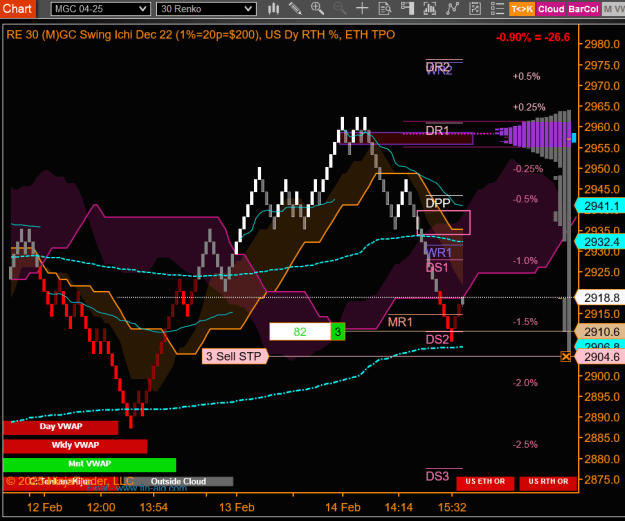Open the Strategies line-graph icon
This screenshot has width=625, height=521.
[452, 8]
